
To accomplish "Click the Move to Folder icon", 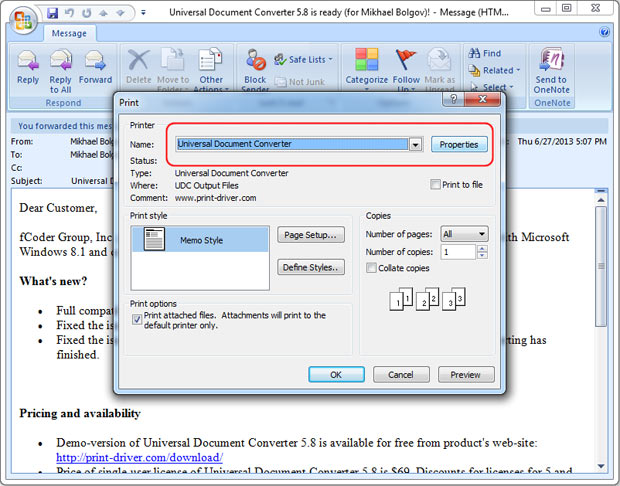I will [173, 60].
